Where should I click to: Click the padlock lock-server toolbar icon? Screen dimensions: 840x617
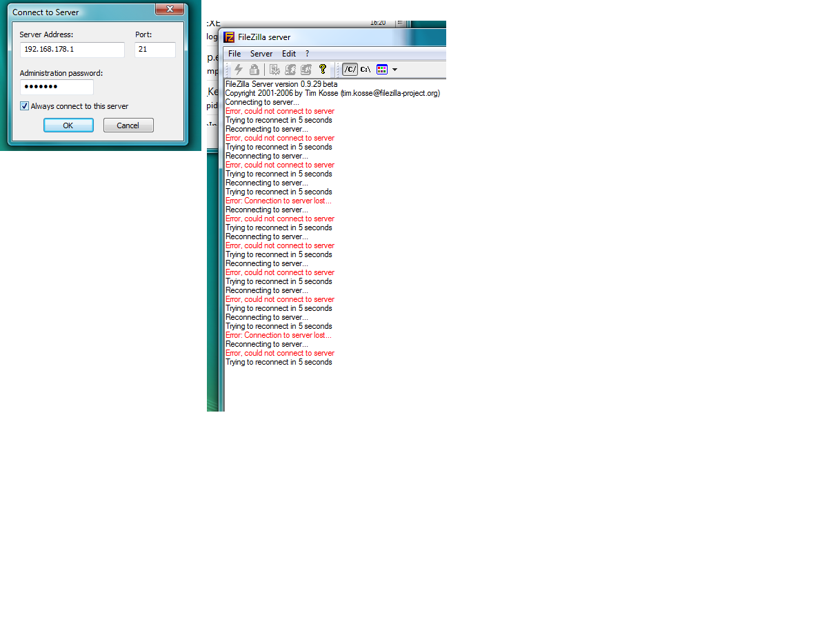coord(254,70)
